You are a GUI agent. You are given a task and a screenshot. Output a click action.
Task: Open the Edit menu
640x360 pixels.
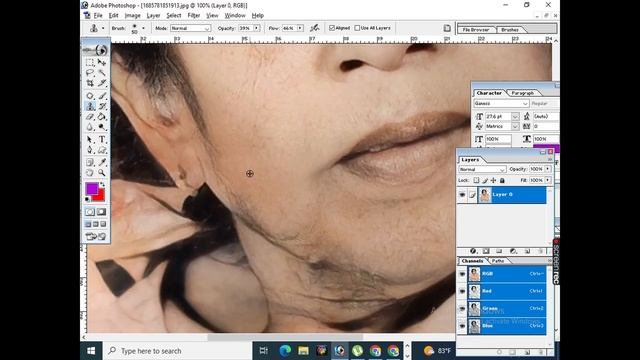[113, 16]
